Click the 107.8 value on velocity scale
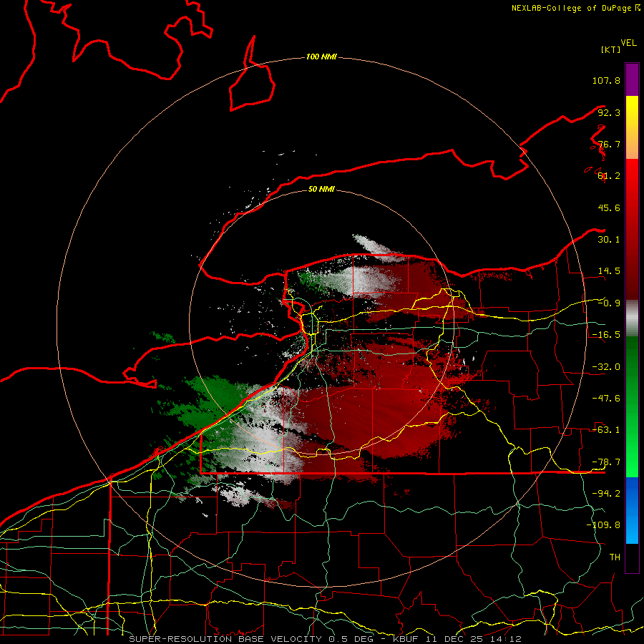This screenshot has width=644, height=644. coord(606,80)
